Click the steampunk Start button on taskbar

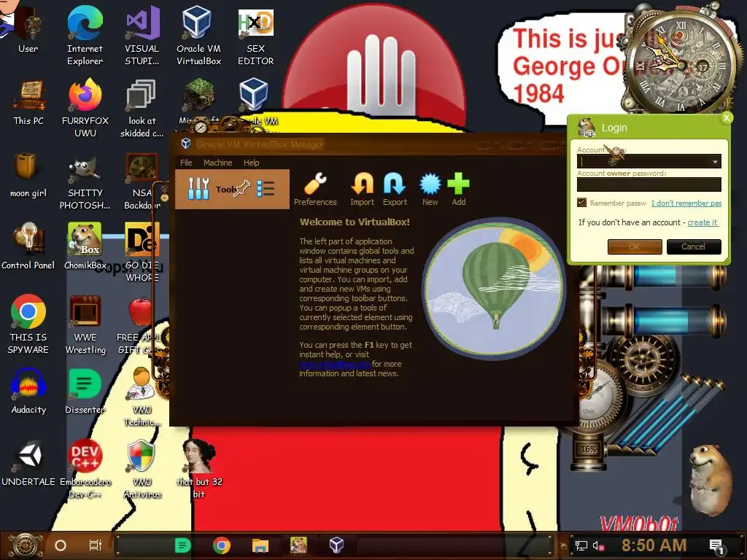(26, 545)
